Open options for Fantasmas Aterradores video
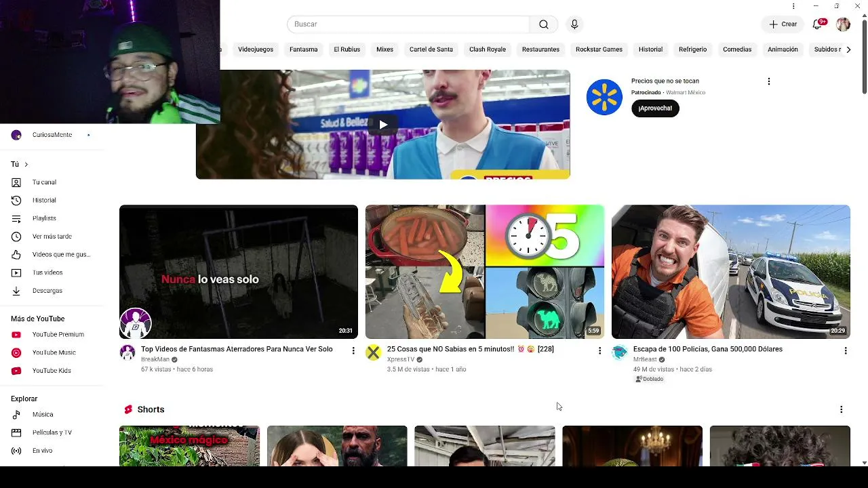This screenshot has height=488, width=868. click(x=353, y=350)
